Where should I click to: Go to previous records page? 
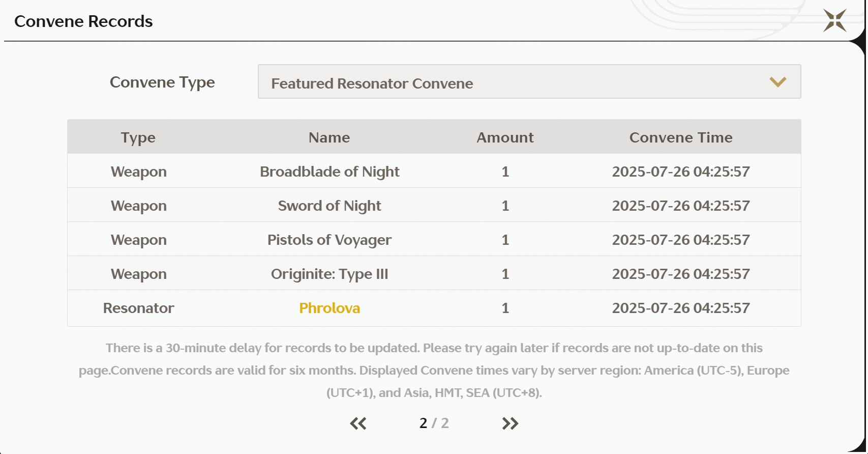(x=358, y=423)
